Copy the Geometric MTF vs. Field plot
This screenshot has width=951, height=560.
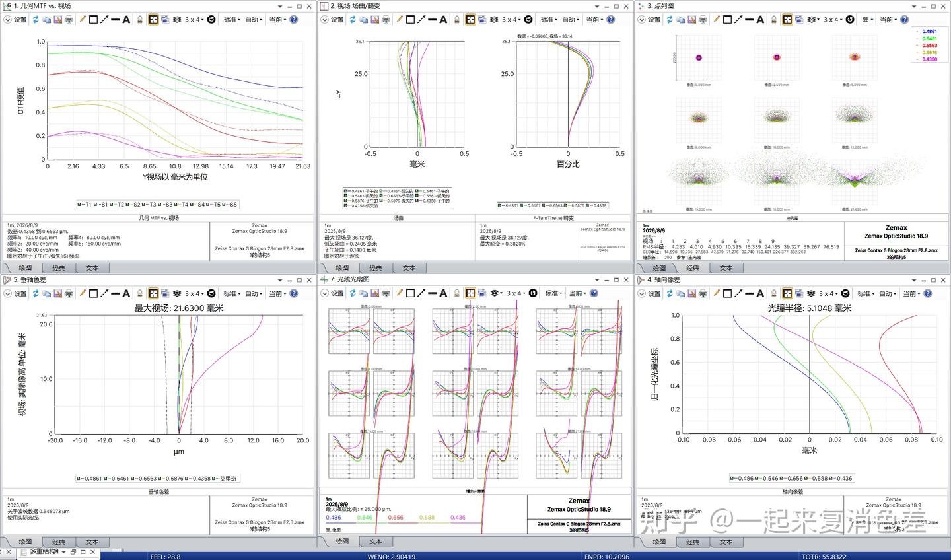coord(47,20)
